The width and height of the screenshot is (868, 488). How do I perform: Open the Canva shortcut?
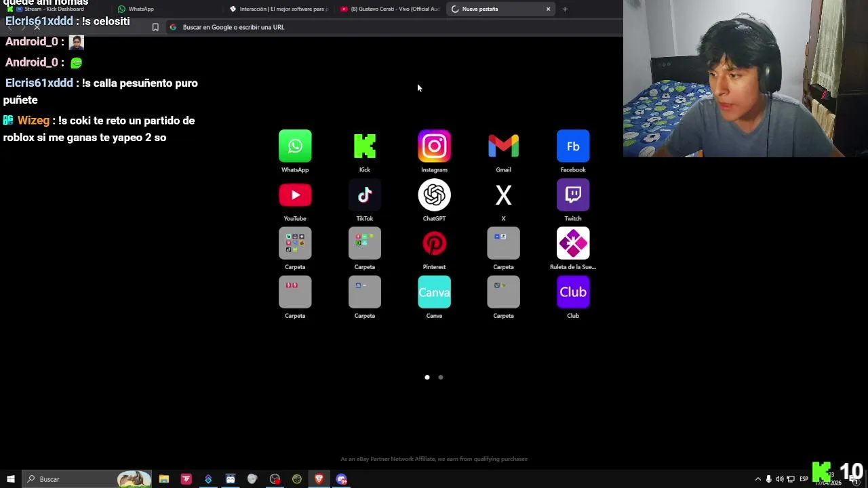pyautogui.click(x=435, y=292)
